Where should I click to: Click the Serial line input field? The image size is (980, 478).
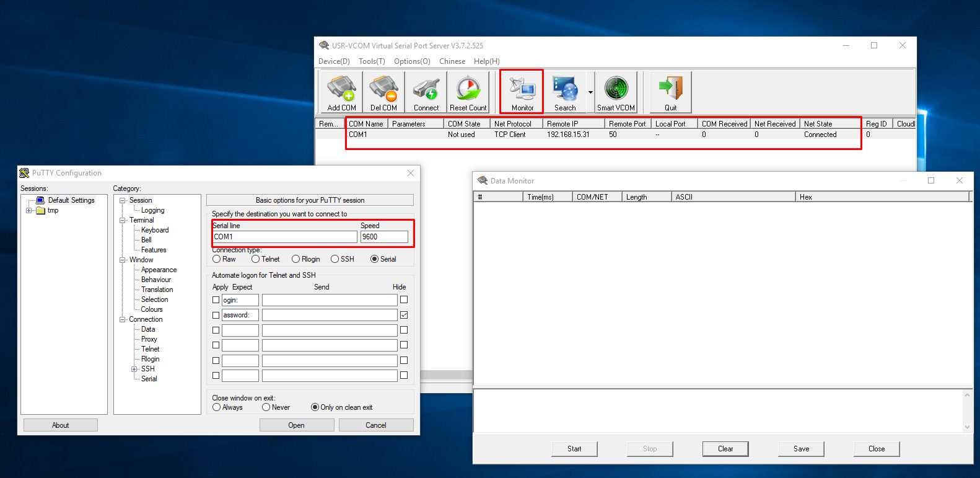[285, 237]
